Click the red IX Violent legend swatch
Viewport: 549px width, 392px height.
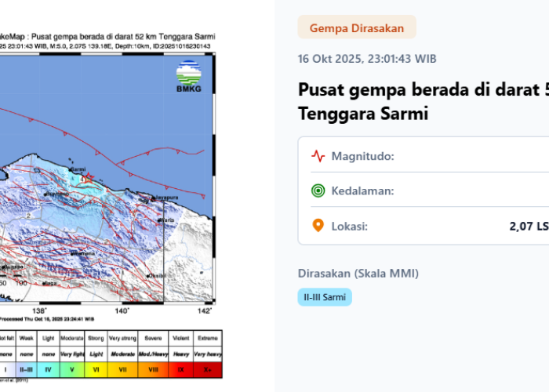tap(180, 368)
